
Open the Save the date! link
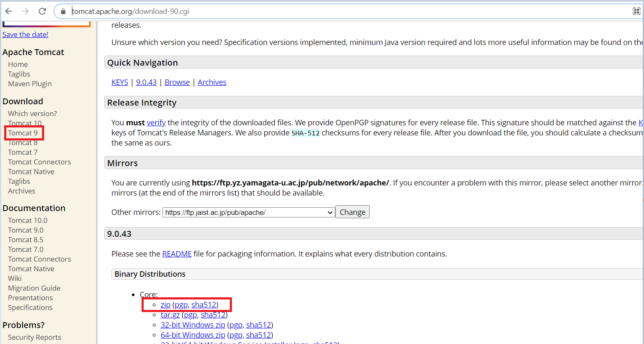click(25, 34)
